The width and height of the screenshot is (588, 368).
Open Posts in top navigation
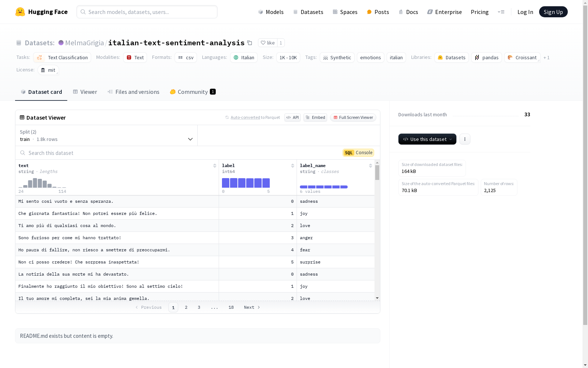[x=378, y=12]
